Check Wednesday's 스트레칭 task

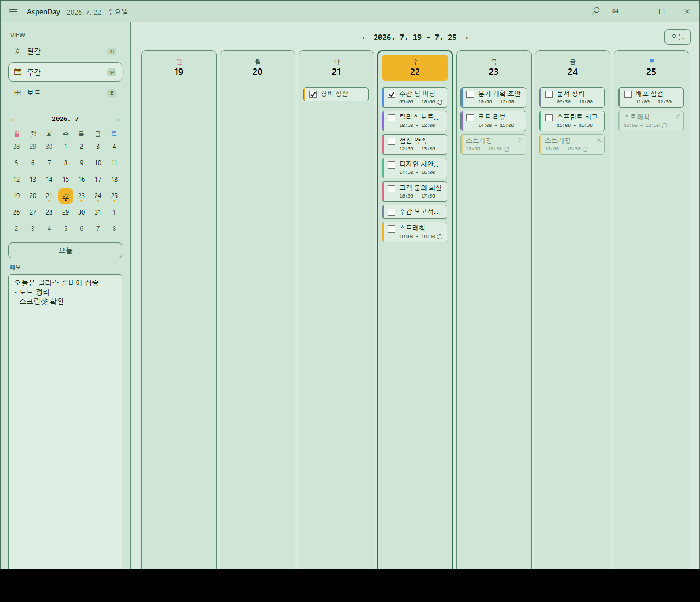392,229
